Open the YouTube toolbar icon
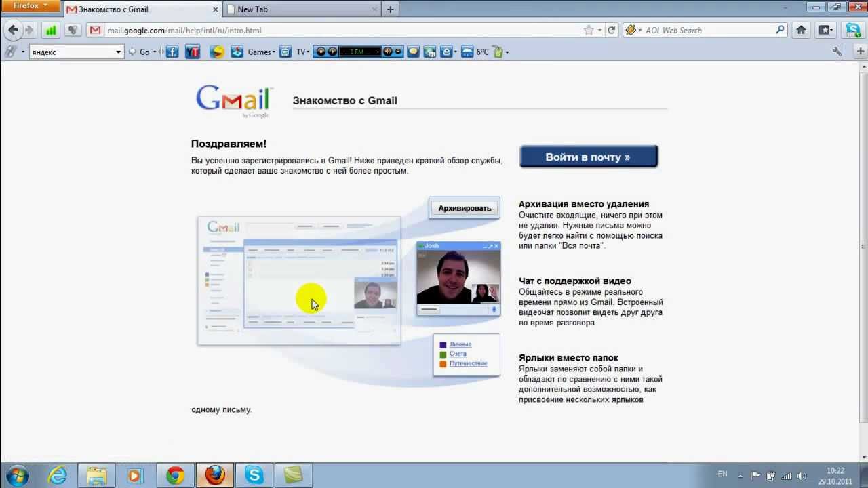The image size is (868, 488). point(193,52)
